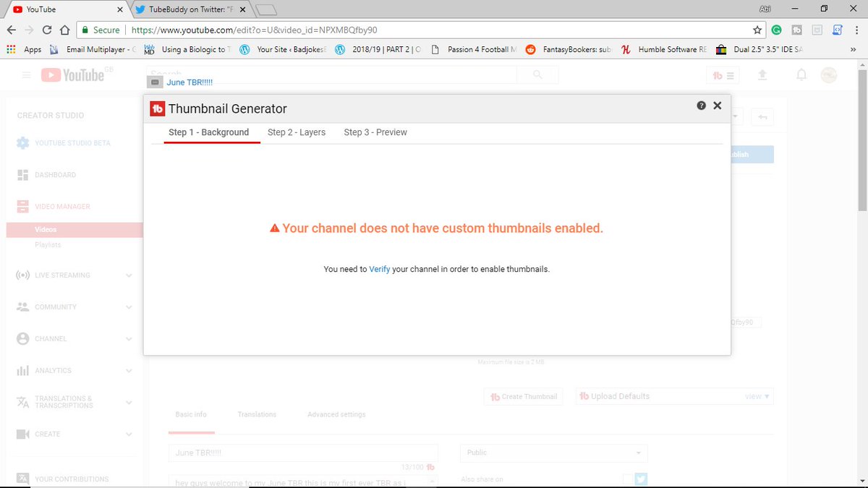
Task: Click the YouTube search input field
Action: coord(331,75)
